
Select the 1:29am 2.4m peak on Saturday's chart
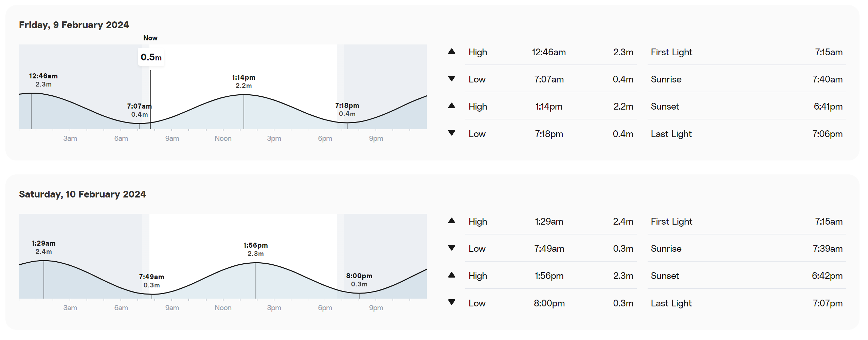(x=43, y=247)
